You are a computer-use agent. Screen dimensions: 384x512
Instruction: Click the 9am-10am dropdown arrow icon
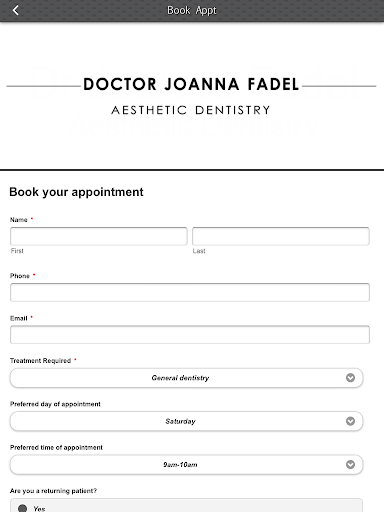point(350,464)
